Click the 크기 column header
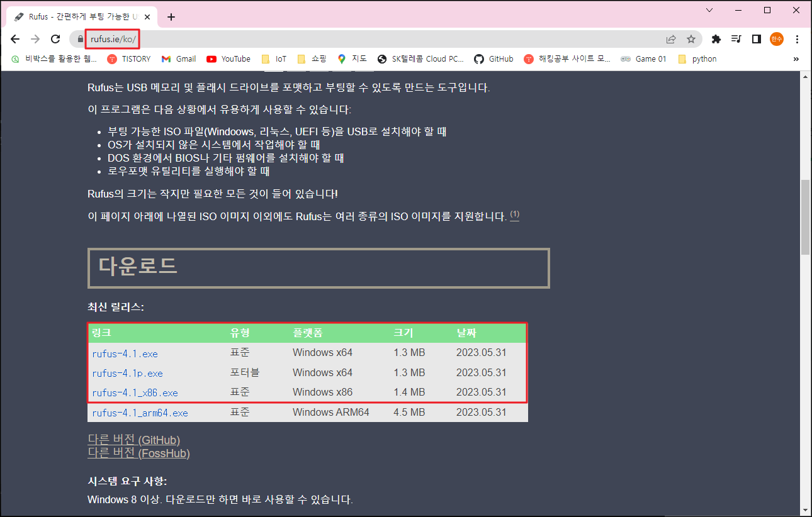This screenshot has width=812, height=517. 403,333
